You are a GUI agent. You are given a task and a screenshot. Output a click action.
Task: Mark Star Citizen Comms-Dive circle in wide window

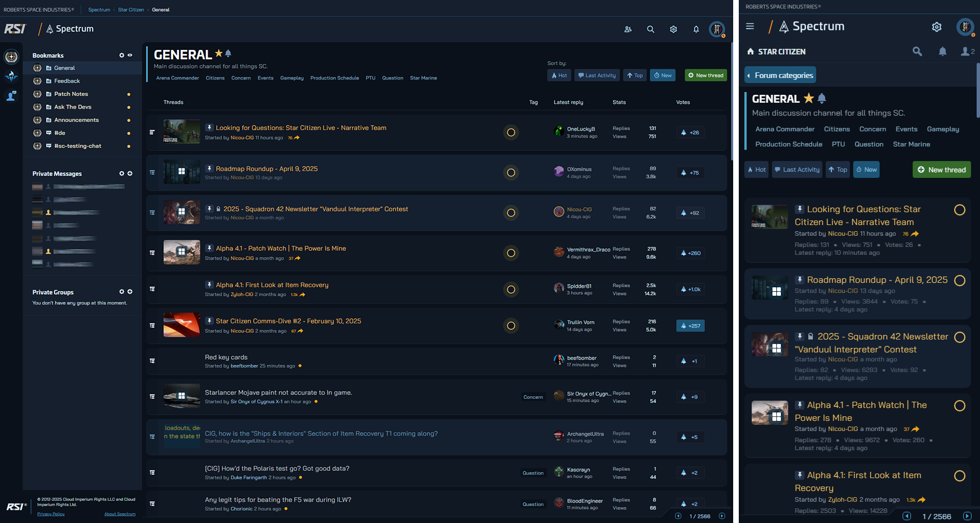(511, 325)
